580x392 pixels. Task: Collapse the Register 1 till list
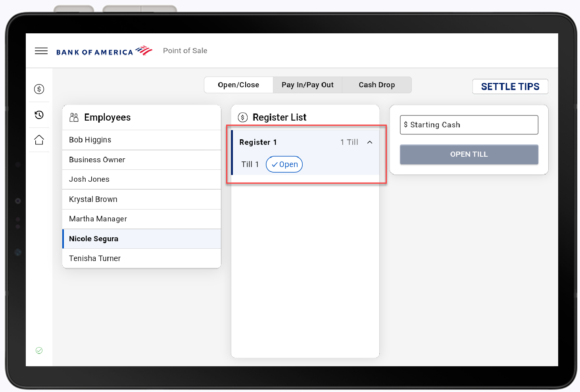click(370, 142)
